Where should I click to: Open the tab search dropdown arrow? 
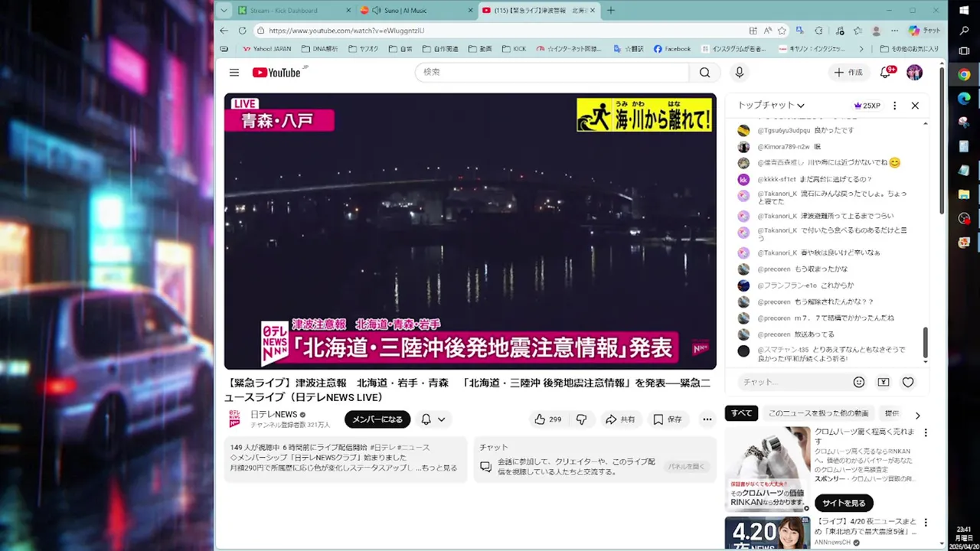(x=224, y=10)
